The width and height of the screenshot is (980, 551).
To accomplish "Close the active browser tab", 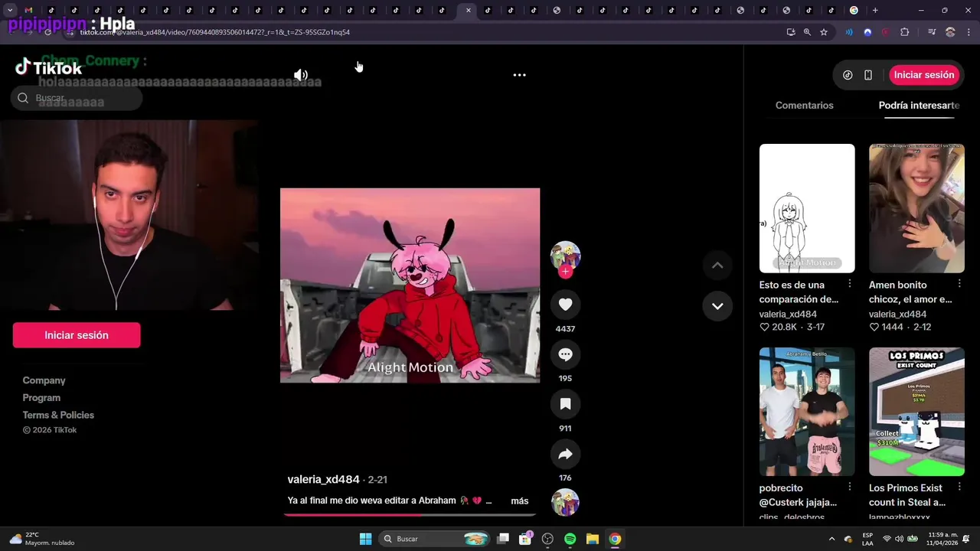I will tap(469, 11).
